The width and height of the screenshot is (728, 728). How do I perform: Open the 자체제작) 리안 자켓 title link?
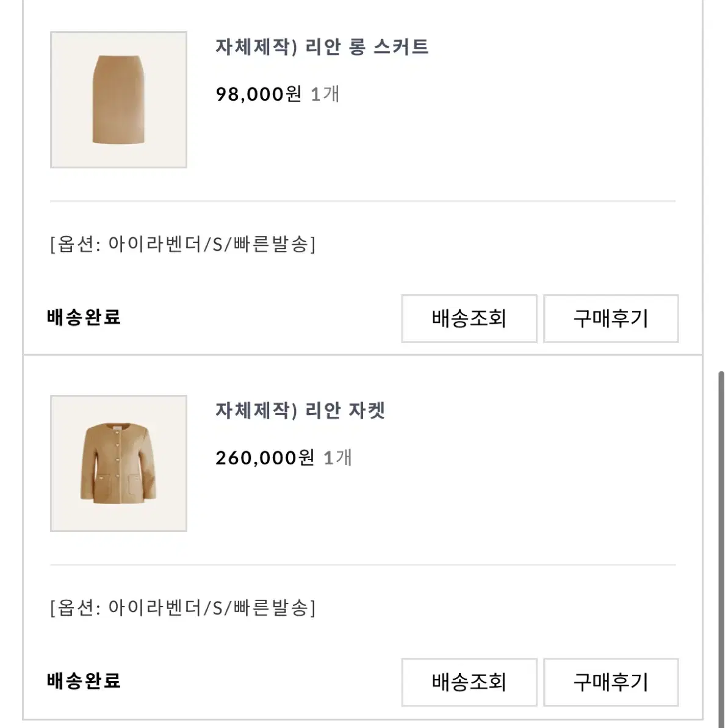click(300, 411)
